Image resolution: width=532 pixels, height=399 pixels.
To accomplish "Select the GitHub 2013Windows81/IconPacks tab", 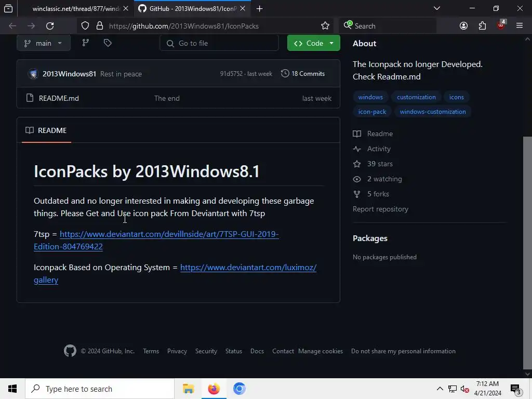I will 192,8.
